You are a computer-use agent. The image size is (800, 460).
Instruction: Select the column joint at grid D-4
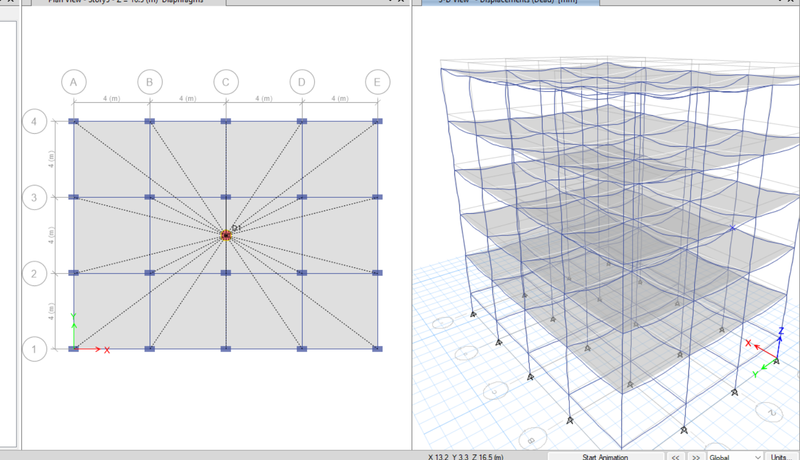click(x=302, y=121)
